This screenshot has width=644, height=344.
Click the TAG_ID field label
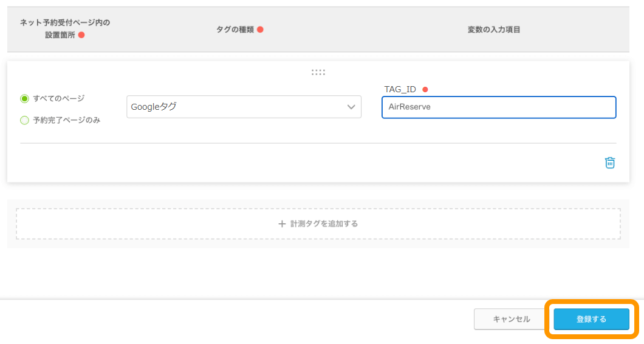[400, 89]
